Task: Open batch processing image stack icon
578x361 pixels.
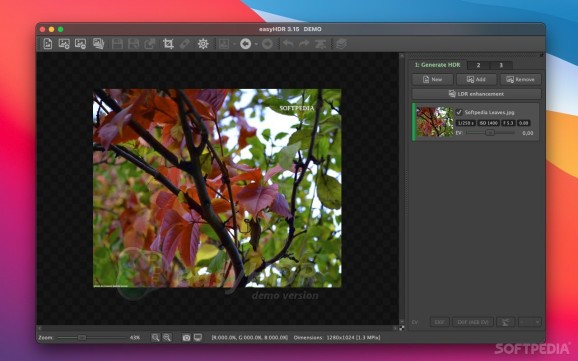Action: click(98, 44)
